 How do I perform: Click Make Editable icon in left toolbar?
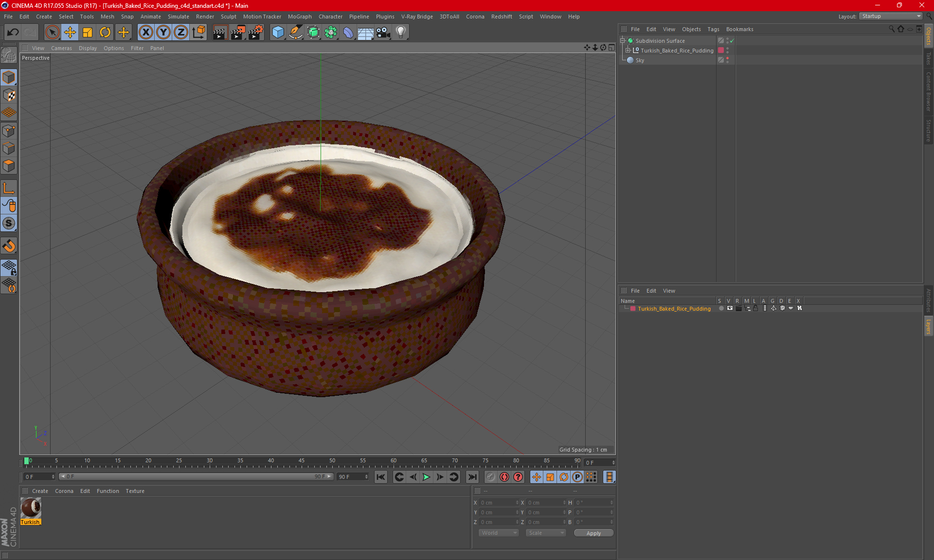(x=9, y=55)
